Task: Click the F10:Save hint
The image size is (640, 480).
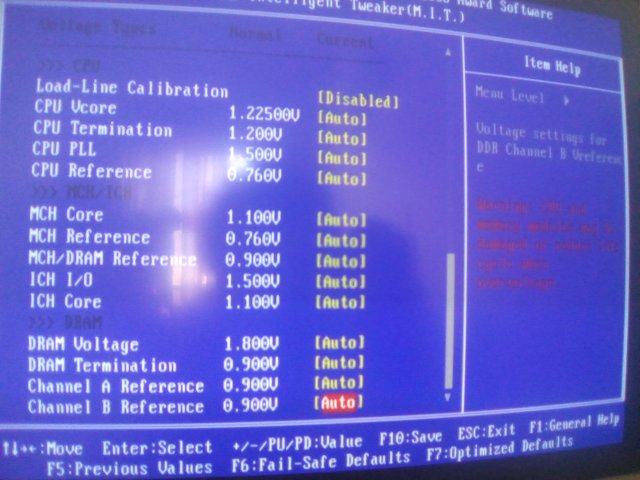Action: pyautogui.click(x=410, y=439)
